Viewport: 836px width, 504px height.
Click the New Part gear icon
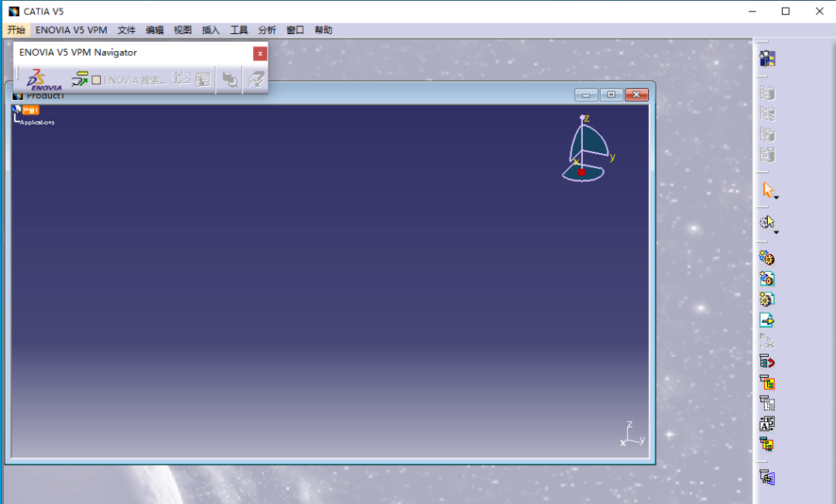click(x=767, y=300)
